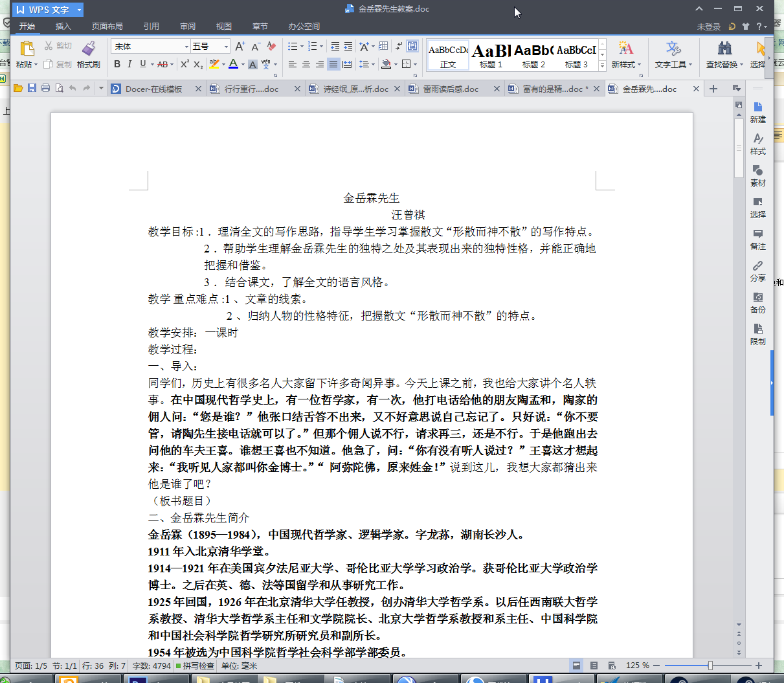This screenshot has height=683, width=784.
Task: Toggle Italic formatting
Action: click(x=129, y=64)
